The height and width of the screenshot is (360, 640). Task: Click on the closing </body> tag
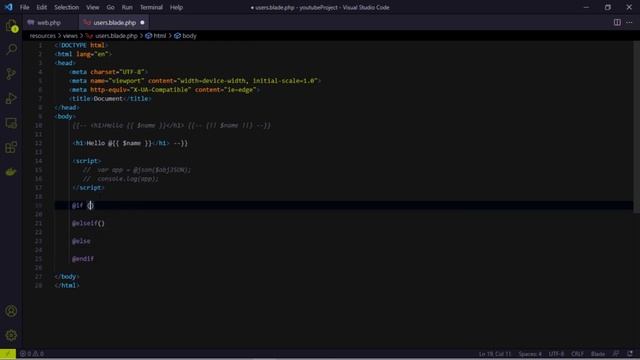[x=67, y=277]
